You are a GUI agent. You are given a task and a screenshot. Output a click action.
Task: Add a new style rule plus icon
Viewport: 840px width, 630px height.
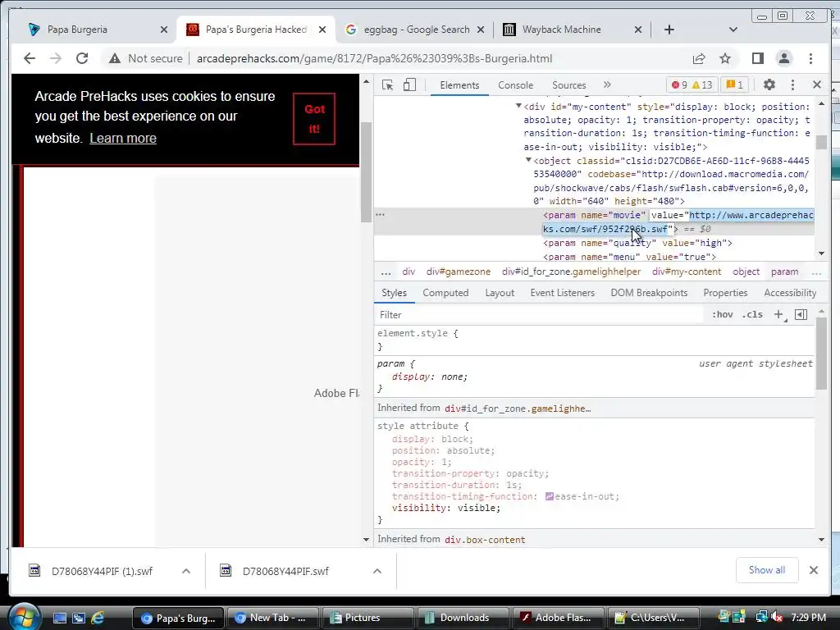point(779,315)
